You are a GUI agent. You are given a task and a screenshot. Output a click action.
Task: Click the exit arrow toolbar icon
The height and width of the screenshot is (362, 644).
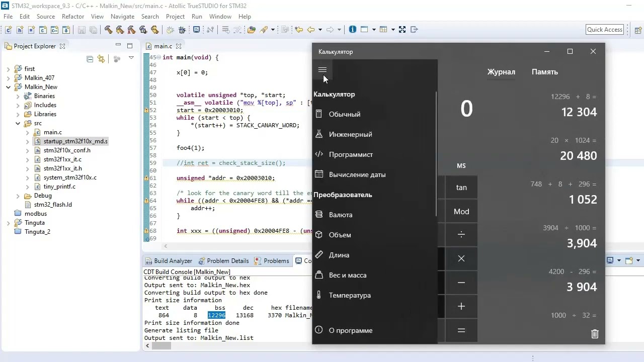point(414,29)
